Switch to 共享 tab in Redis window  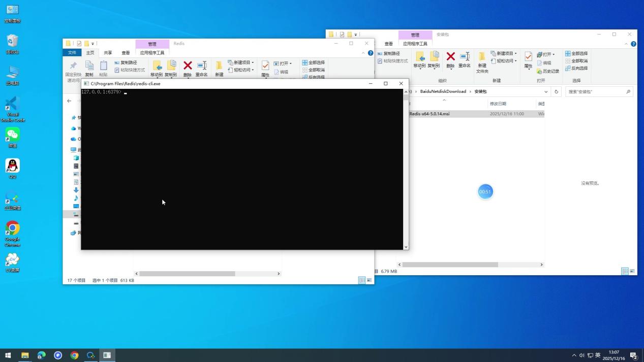tap(108, 53)
